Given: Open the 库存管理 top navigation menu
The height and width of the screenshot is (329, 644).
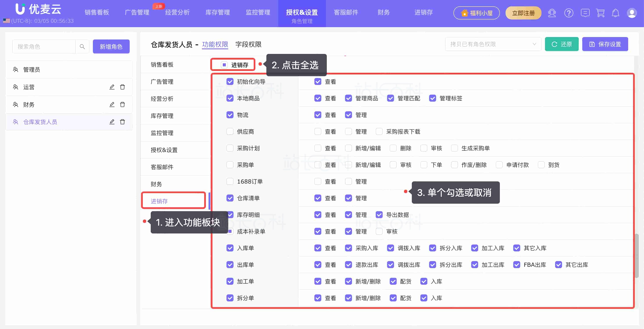Looking at the screenshot, I should click(x=218, y=12).
